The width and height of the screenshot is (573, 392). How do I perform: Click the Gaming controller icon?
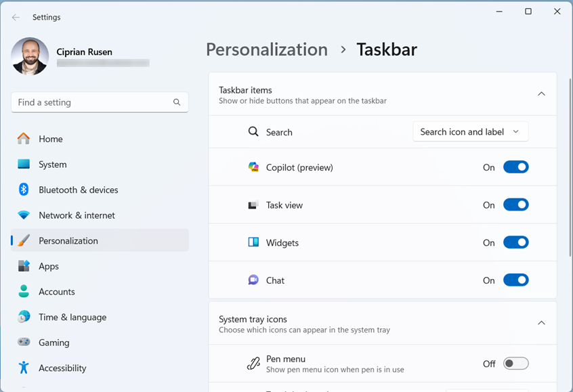[24, 342]
